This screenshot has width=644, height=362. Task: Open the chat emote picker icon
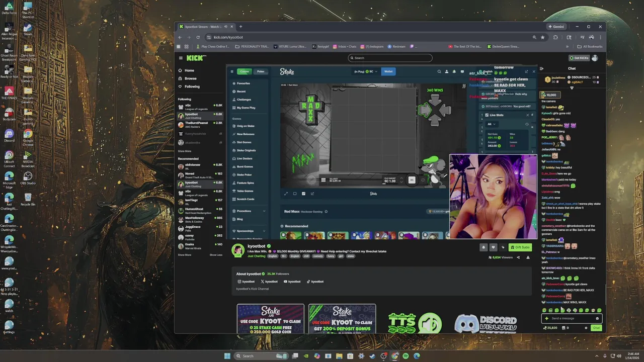[x=597, y=318]
